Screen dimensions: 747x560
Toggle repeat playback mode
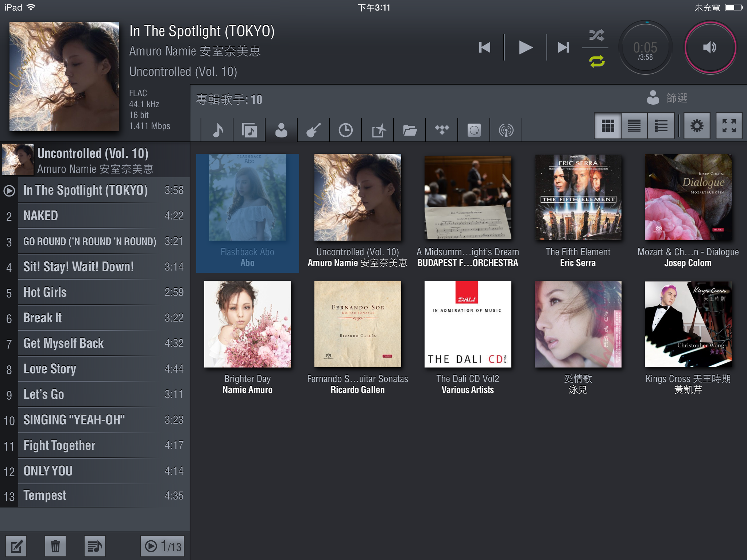pos(597,61)
